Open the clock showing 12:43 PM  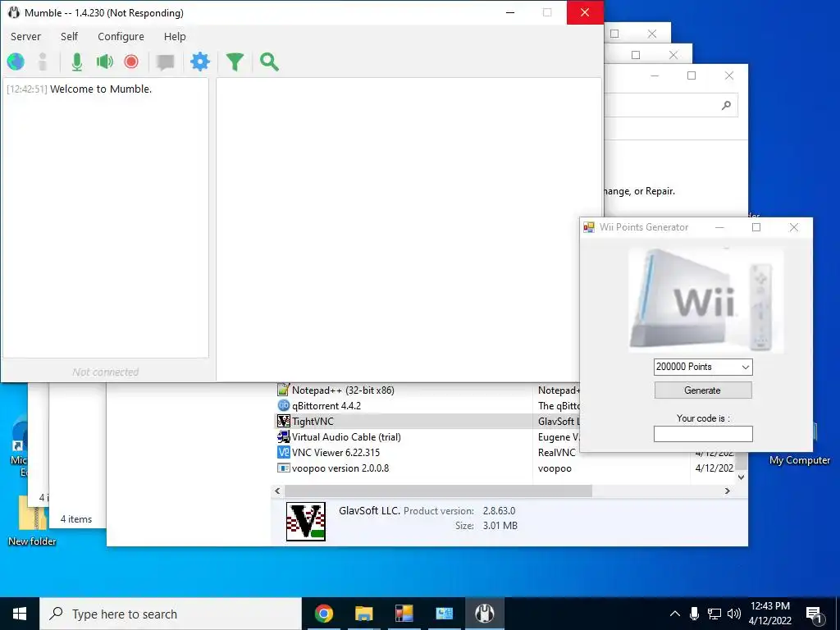(769, 614)
